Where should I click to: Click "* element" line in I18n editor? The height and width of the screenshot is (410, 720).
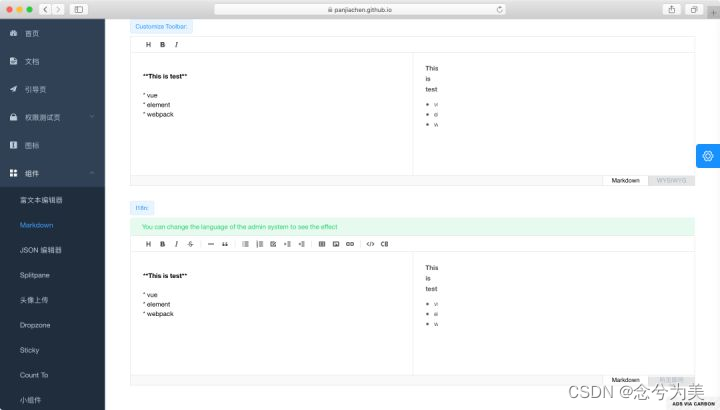[157, 304]
